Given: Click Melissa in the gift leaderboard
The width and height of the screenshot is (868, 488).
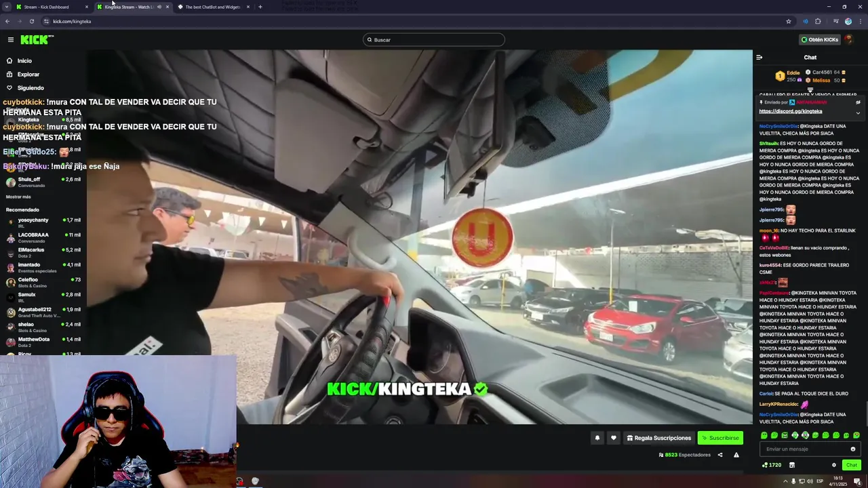Looking at the screenshot, I should click(x=821, y=81).
